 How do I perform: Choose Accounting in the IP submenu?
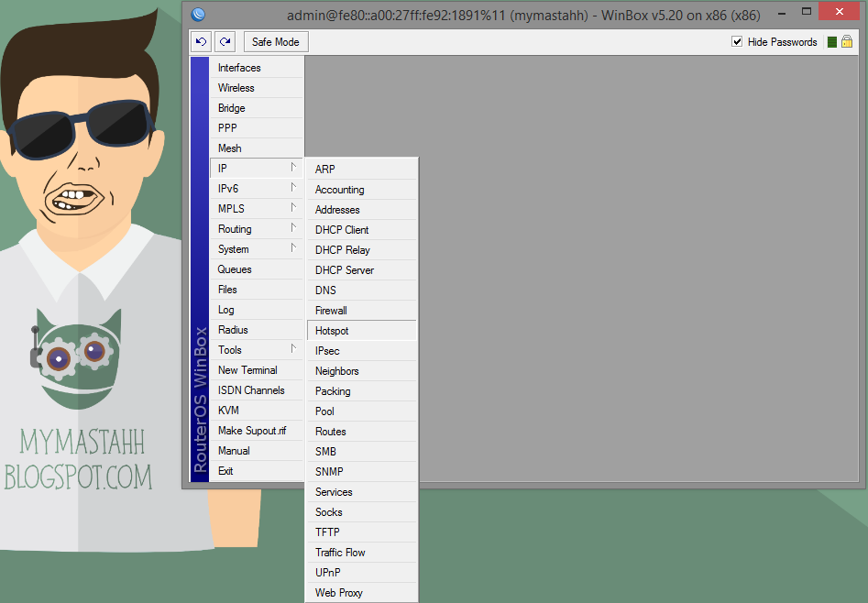click(361, 190)
